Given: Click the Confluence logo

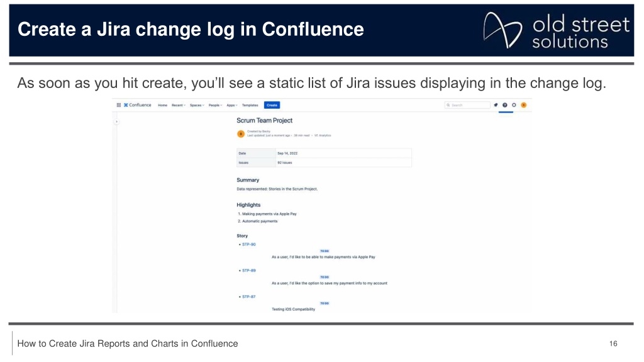Looking at the screenshot, I should 138,105.
